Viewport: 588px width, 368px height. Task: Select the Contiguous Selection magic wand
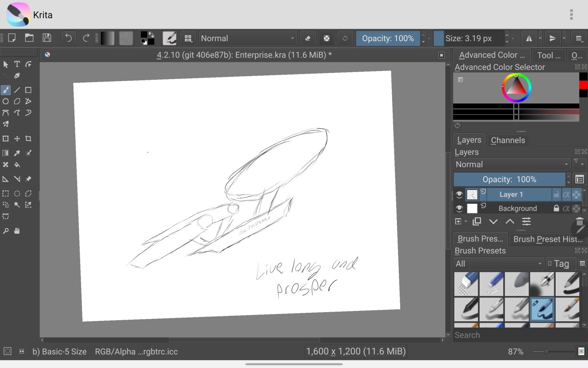pos(17,205)
